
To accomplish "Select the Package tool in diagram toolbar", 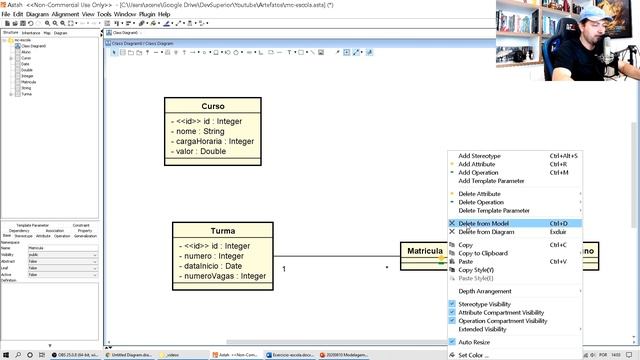I will 131,52.
